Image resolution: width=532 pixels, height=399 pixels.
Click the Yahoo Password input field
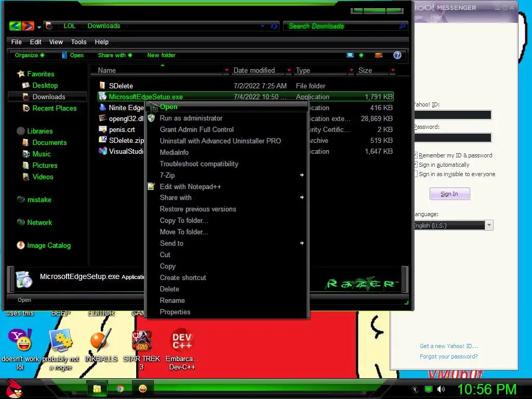point(453,137)
